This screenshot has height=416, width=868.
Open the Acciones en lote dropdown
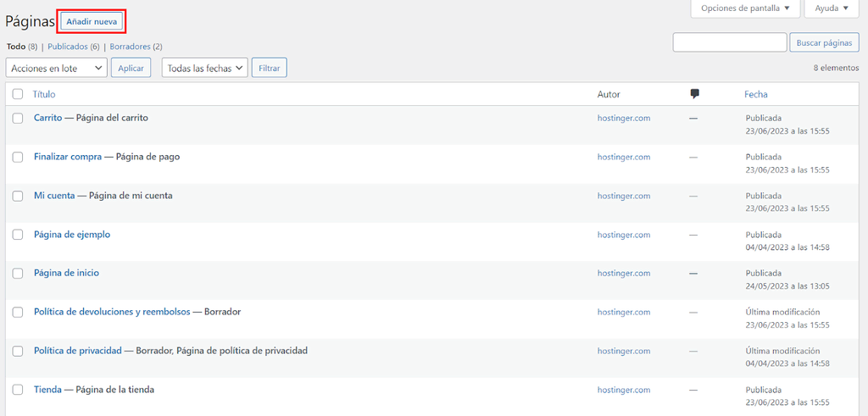click(56, 68)
